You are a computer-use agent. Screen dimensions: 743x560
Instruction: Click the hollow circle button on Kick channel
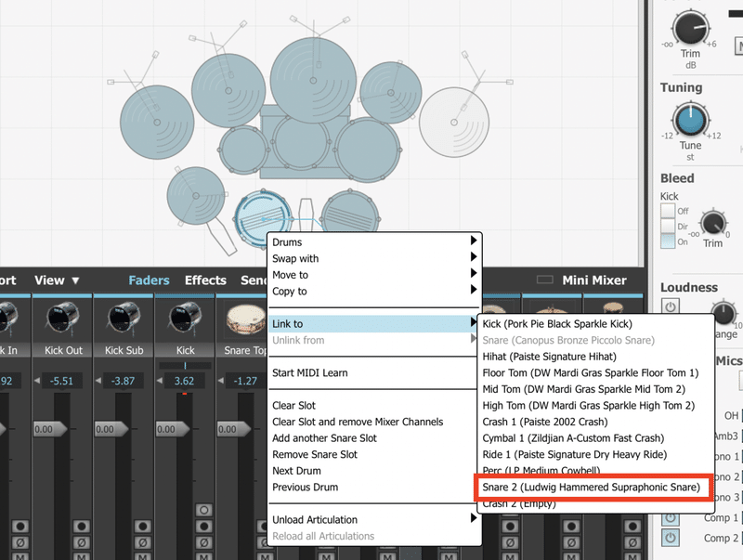(203, 510)
